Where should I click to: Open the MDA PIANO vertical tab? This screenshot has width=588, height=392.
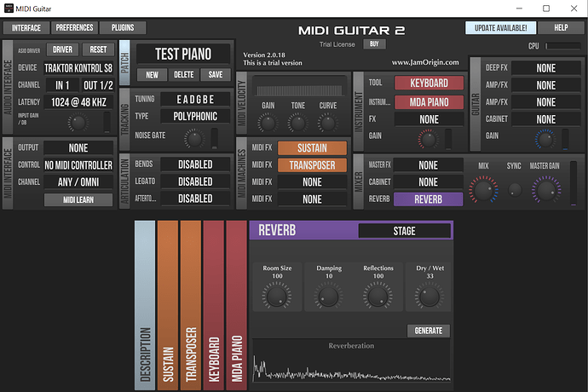(x=237, y=305)
